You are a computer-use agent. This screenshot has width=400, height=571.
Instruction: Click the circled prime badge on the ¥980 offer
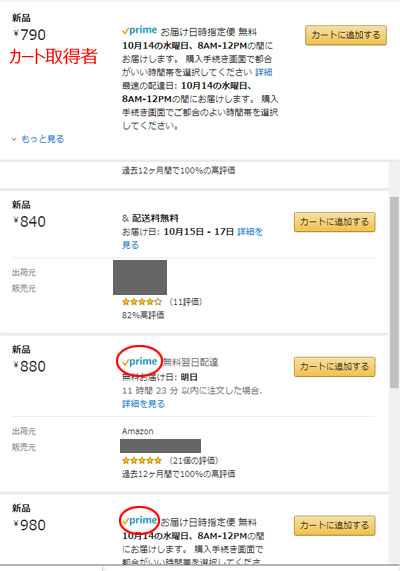pyautogui.click(x=140, y=520)
